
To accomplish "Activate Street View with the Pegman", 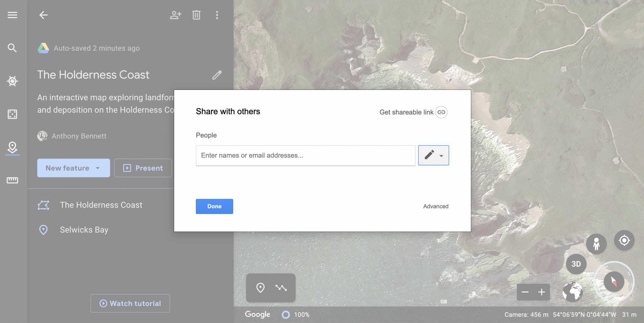I will point(596,244).
